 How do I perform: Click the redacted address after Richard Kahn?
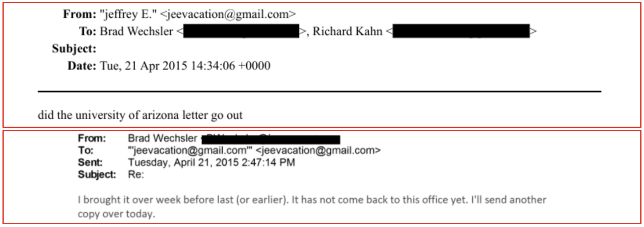tap(461, 32)
